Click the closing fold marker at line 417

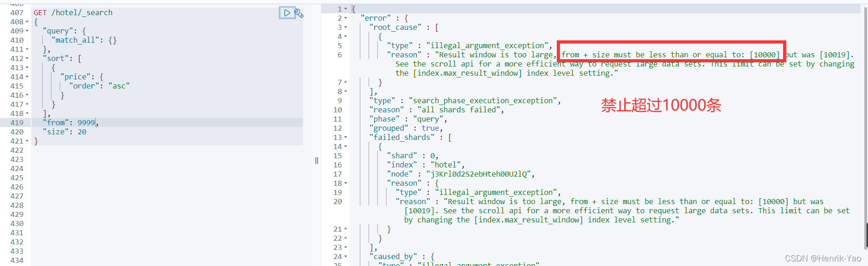click(27, 104)
